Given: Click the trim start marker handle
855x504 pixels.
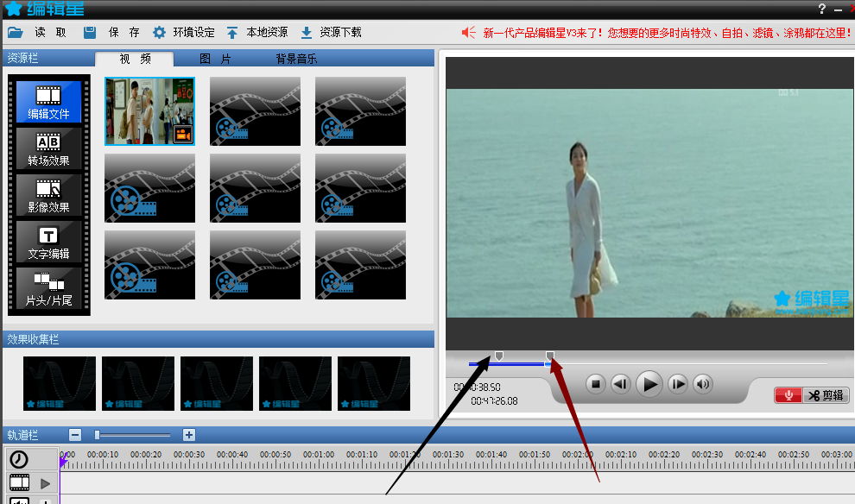Looking at the screenshot, I should click(x=499, y=356).
